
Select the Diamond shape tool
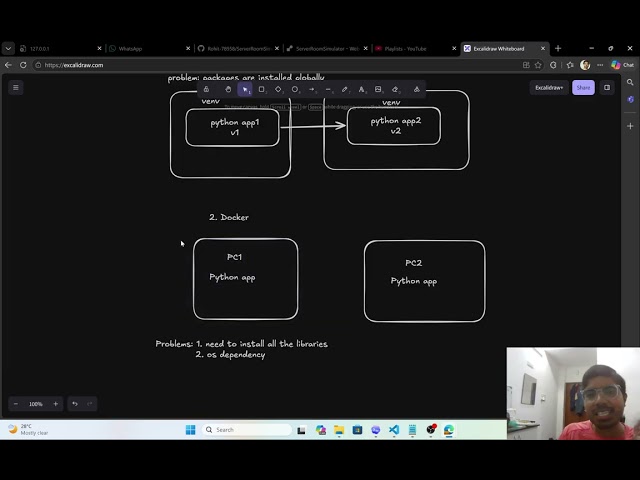click(x=278, y=89)
